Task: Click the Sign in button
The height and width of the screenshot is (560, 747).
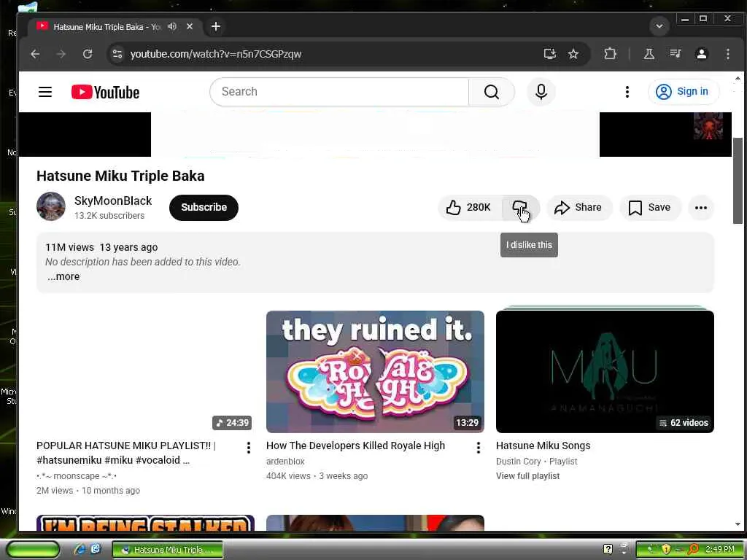Action: (683, 91)
